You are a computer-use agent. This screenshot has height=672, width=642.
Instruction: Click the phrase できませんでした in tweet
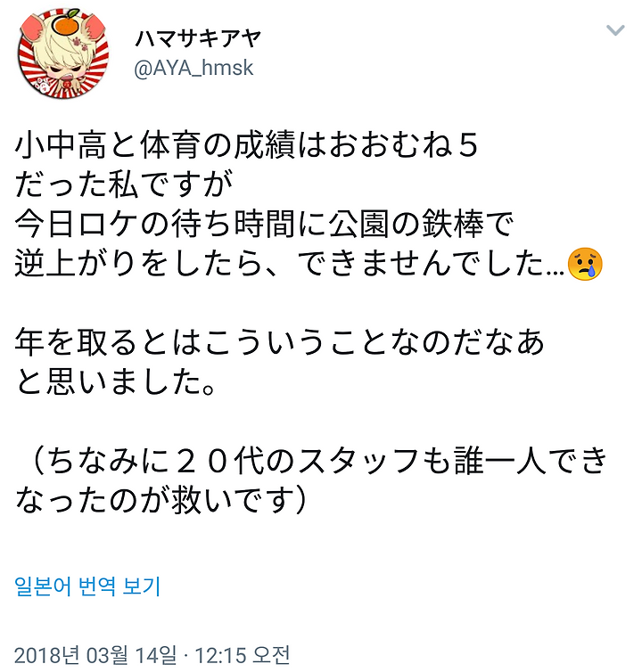point(419,264)
